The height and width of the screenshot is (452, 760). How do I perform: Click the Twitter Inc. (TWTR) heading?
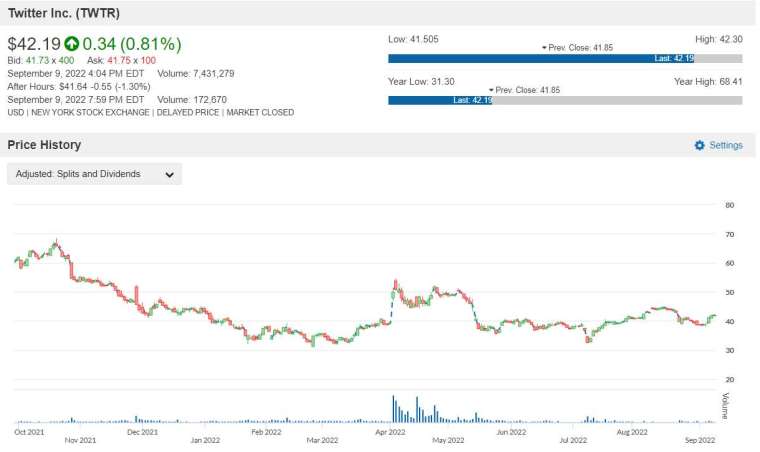click(x=63, y=13)
